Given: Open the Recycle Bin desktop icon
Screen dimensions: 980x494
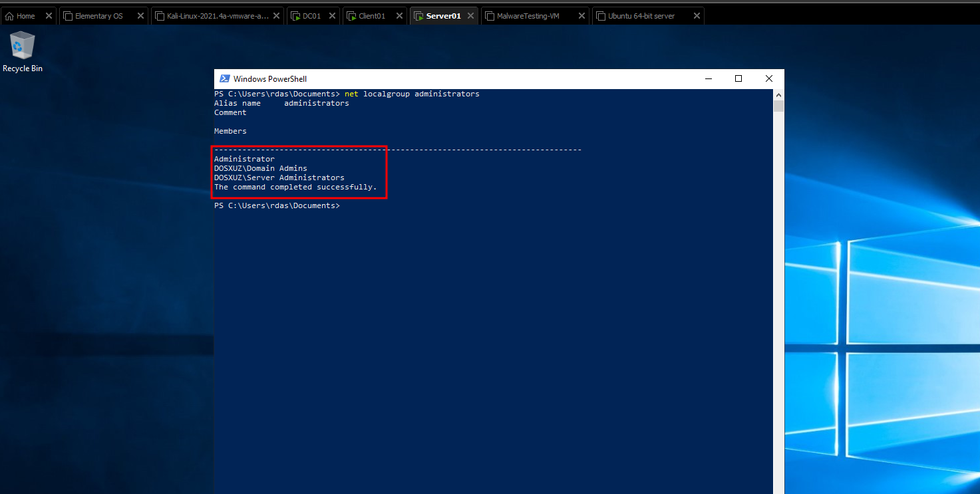Looking at the screenshot, I should coord(22,51).
